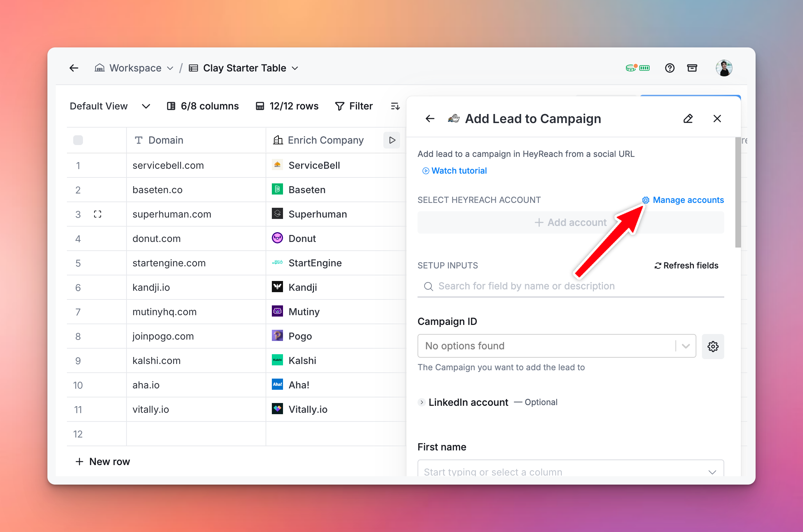Open the First name column selector
Viewport: 803px width, 532px height.
coord(571,468)
